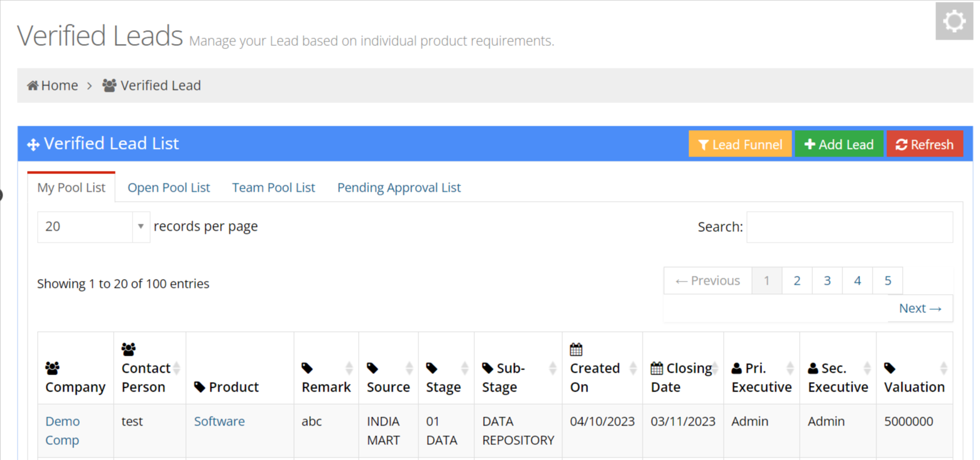Click the Home breadcrumb icon
Viewport: 980px width, 460px height.
pos(33,85)
